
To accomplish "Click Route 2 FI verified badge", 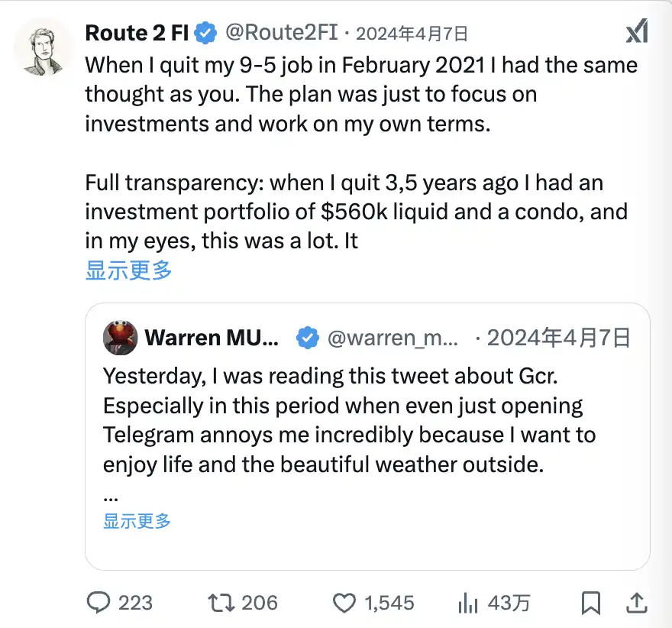I will (205, 33).
